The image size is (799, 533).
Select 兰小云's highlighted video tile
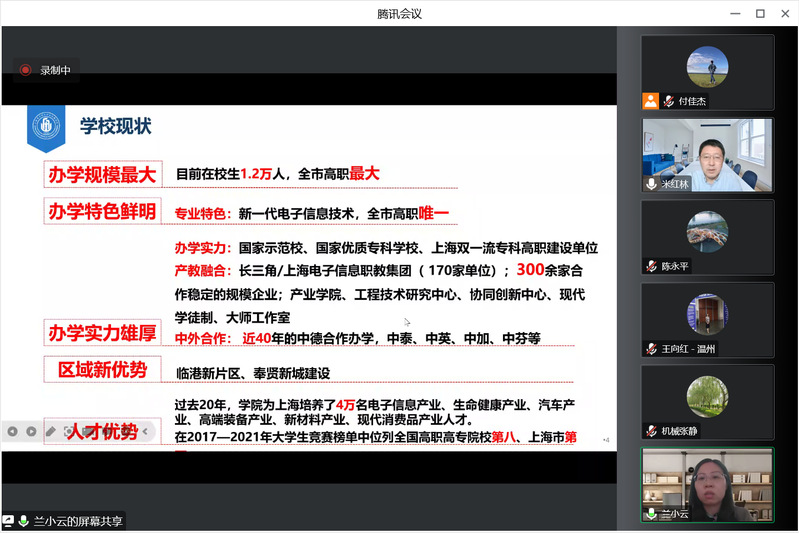707,484
